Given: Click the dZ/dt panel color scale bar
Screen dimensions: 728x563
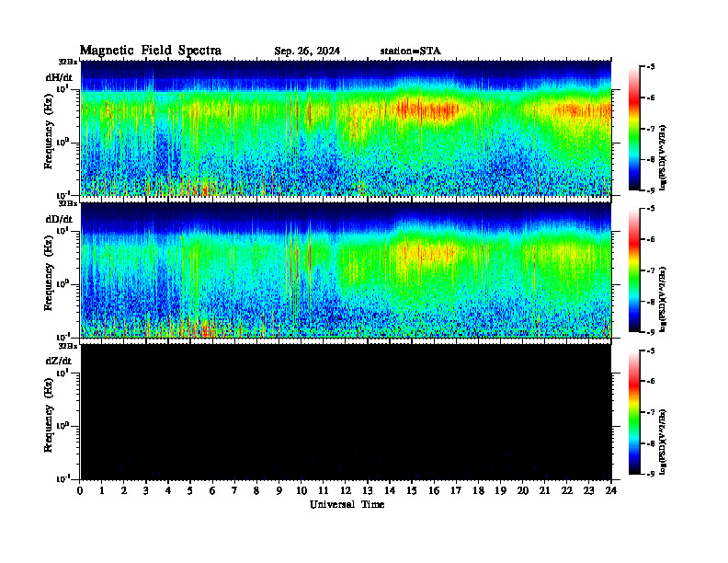Looking at the screenshot, I should 634,412.
